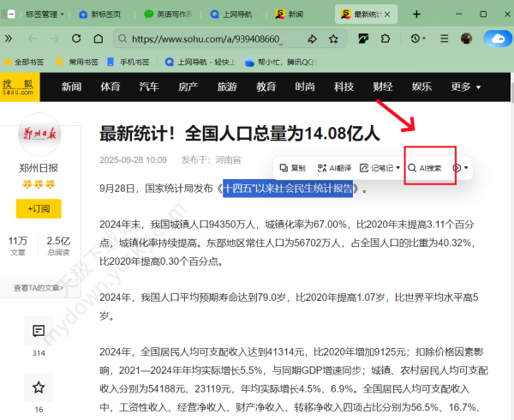This screenshot has width=514, height=420.
Task: Select AI翻译 in the selection toolbar
Action: [x=334, y=168]
